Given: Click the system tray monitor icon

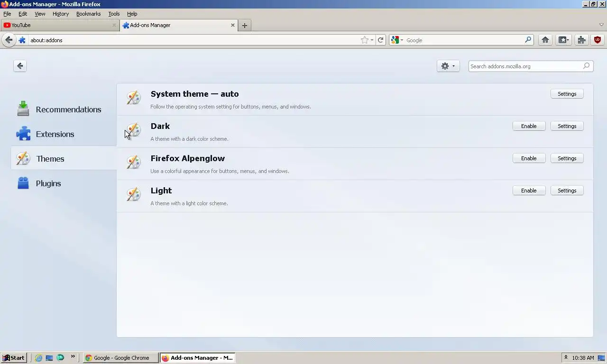Looking at the screenshot, I should [601, 358].
